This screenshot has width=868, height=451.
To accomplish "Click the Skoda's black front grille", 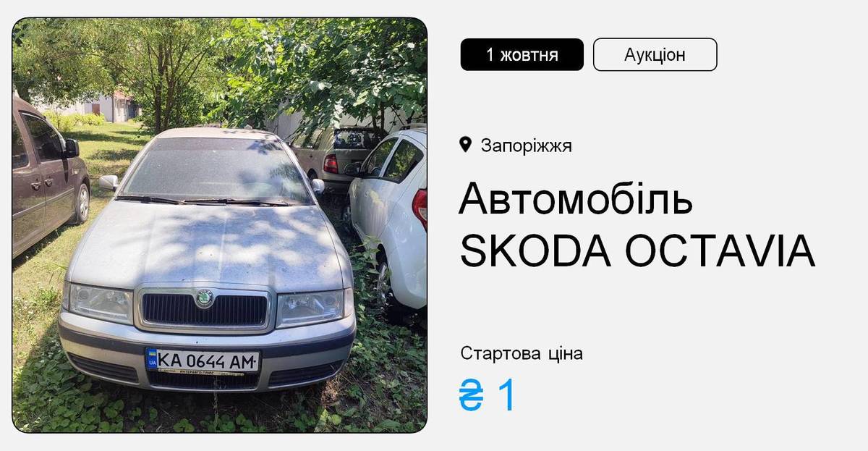I will pyautogui.click(x=205, y=310).
